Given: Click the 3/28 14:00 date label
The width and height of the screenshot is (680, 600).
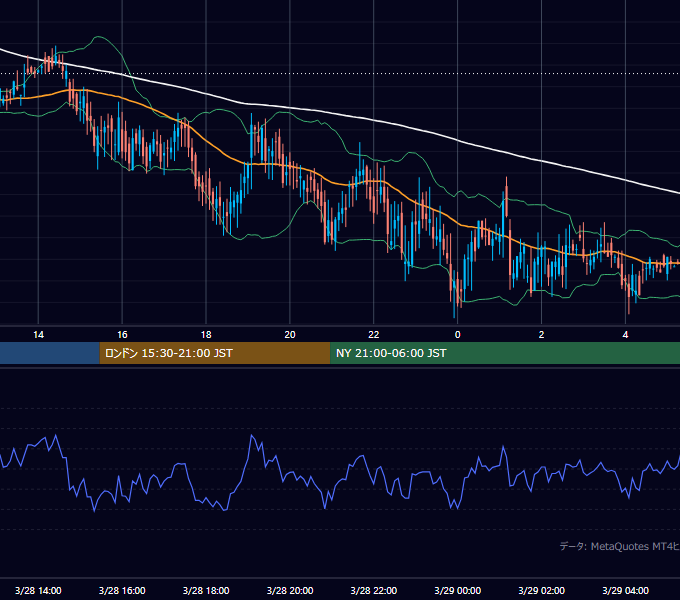Looking at the screenshot, I should coord(38,590).
